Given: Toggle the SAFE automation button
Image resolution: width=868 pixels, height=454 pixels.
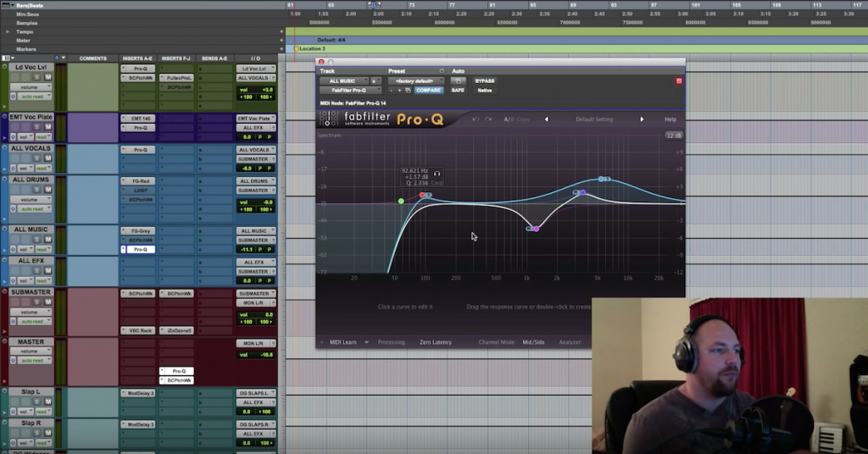Looking at the screenshot, I should click(x=458, y=90).
